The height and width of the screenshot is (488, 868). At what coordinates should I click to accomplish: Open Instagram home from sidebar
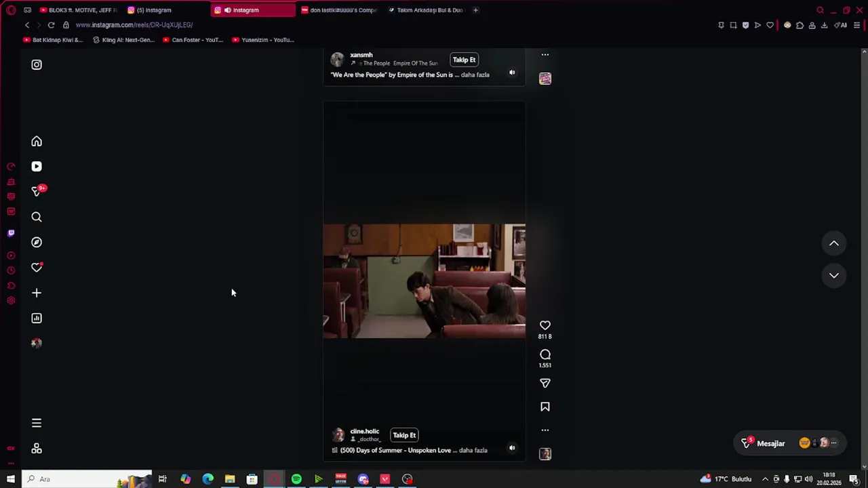pos(37,142)
